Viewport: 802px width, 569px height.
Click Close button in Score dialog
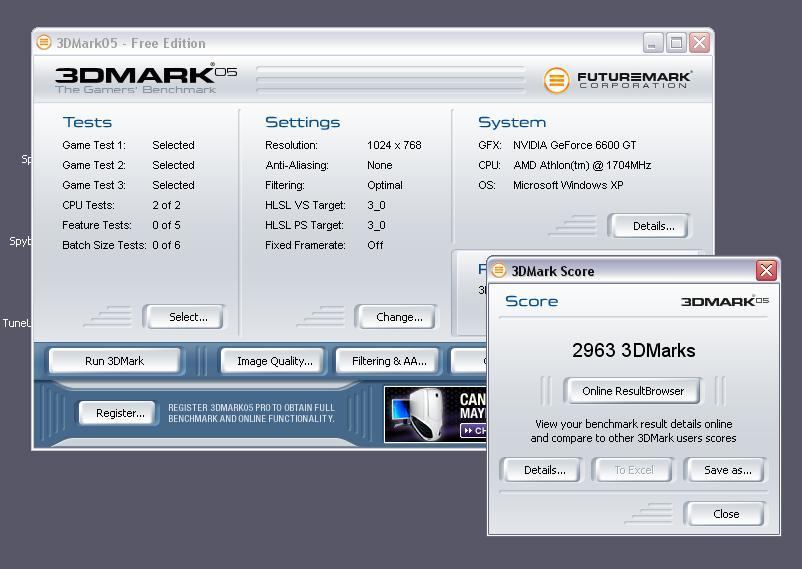click(x=726, y=514)
